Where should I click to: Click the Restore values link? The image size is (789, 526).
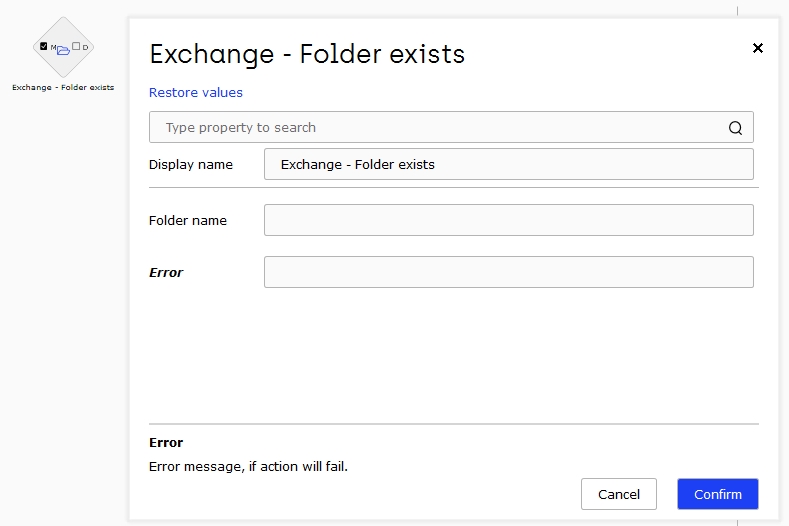click(196, 93)
